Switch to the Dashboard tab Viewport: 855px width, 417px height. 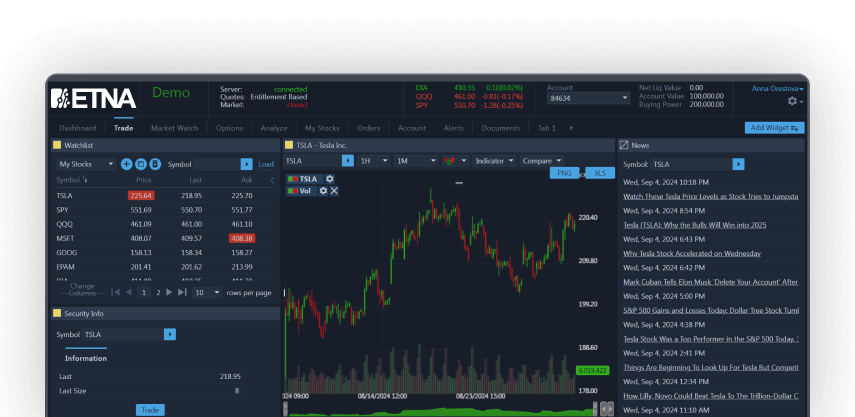[77, 128]
